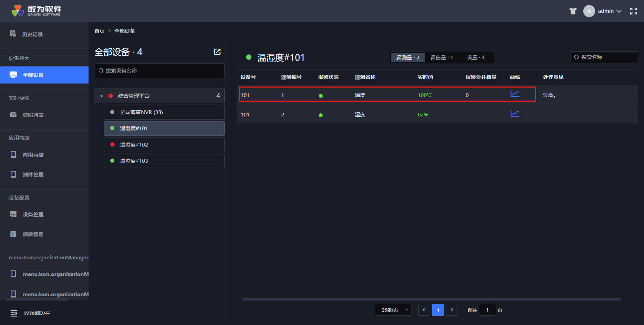Click the Ganwei Software logo
The image size is (644, 325).
click(36, 11)
